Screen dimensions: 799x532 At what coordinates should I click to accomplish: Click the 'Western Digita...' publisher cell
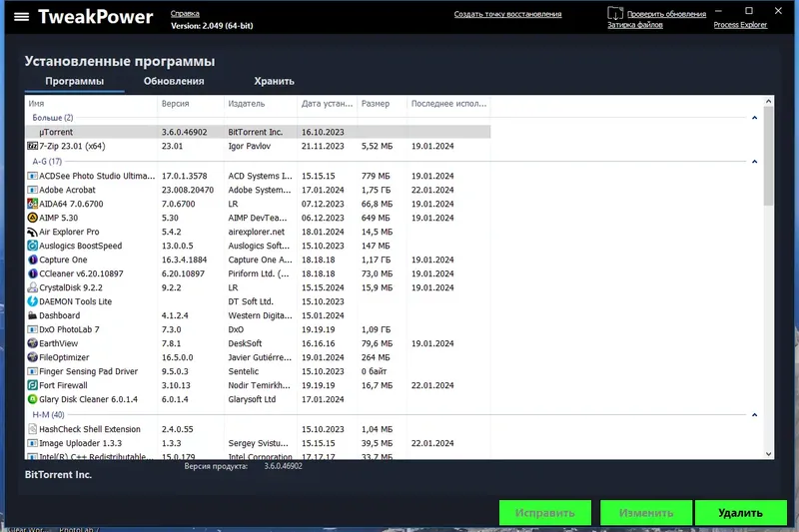click(x=261, y=315)
